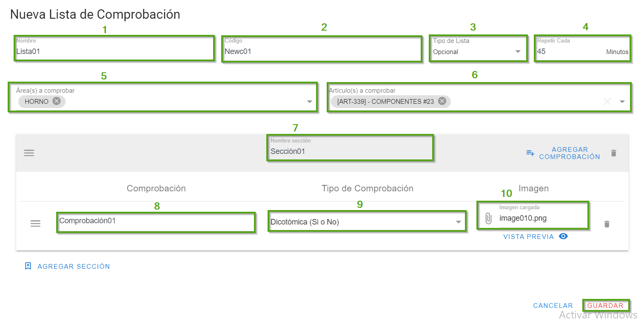
Task: Clear all selected articles with the X
Action: [607, 102]
